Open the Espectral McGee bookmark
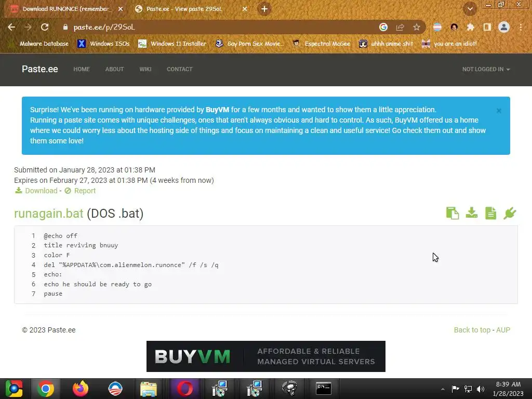 coord(321,44)
